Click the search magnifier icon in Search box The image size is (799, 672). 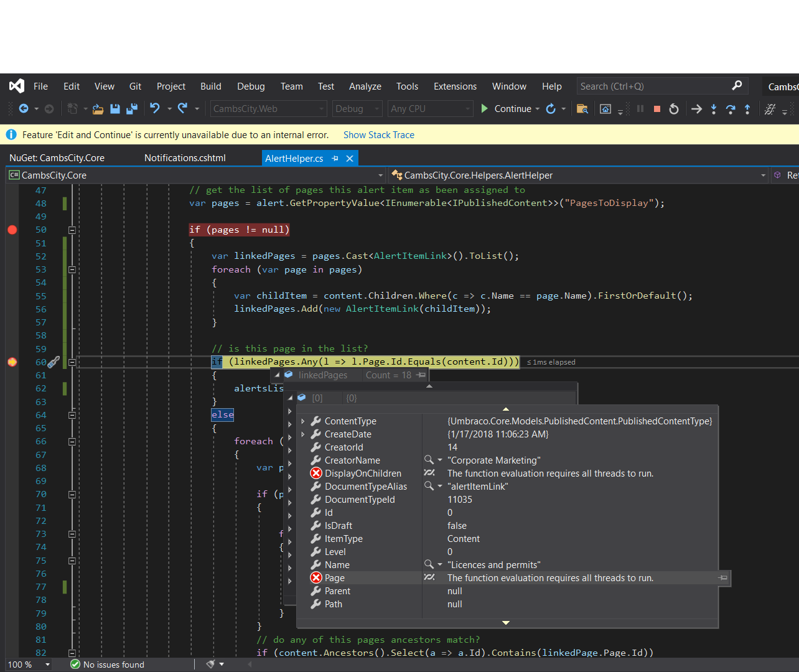[x=737, y=86]
